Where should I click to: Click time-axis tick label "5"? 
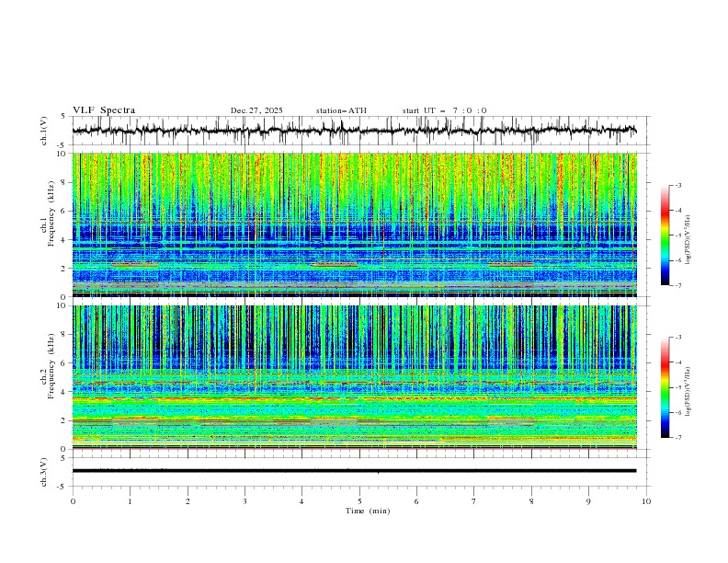pyautogui.click(x=359, y=501)
